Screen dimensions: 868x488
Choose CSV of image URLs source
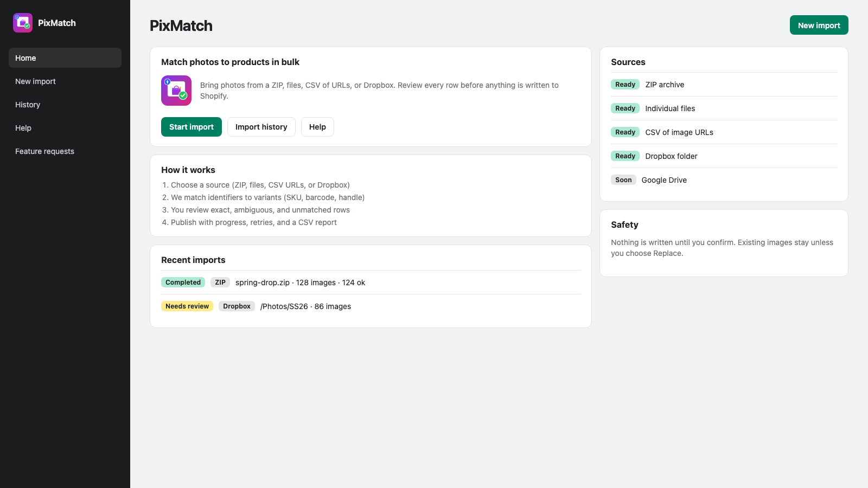pos(724,132)
